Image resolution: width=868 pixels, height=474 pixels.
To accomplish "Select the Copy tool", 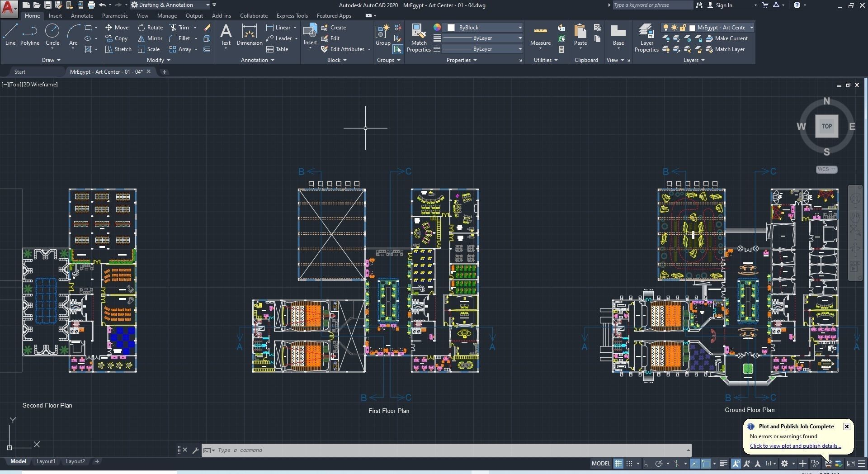I will pyautogui.click(x=117, y=38).
